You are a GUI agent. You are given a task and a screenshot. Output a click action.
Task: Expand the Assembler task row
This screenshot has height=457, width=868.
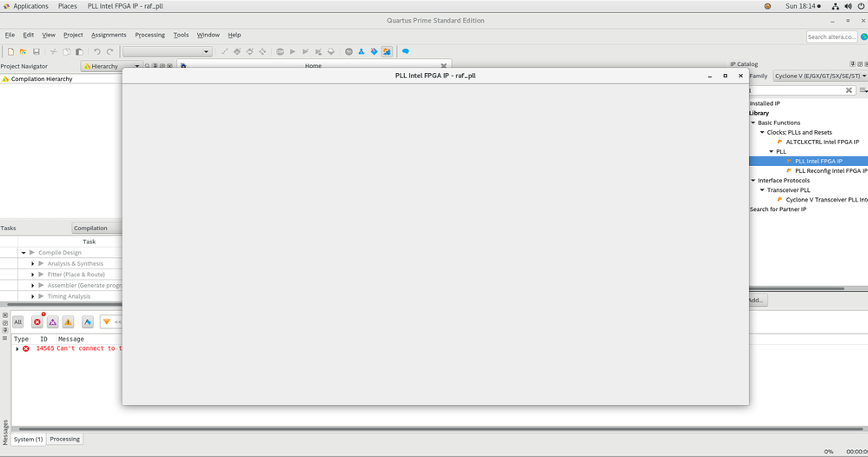33,286
